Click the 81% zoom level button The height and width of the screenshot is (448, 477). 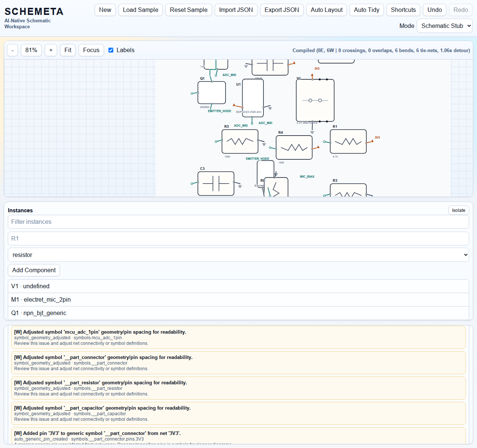click(x=31, y=50)
